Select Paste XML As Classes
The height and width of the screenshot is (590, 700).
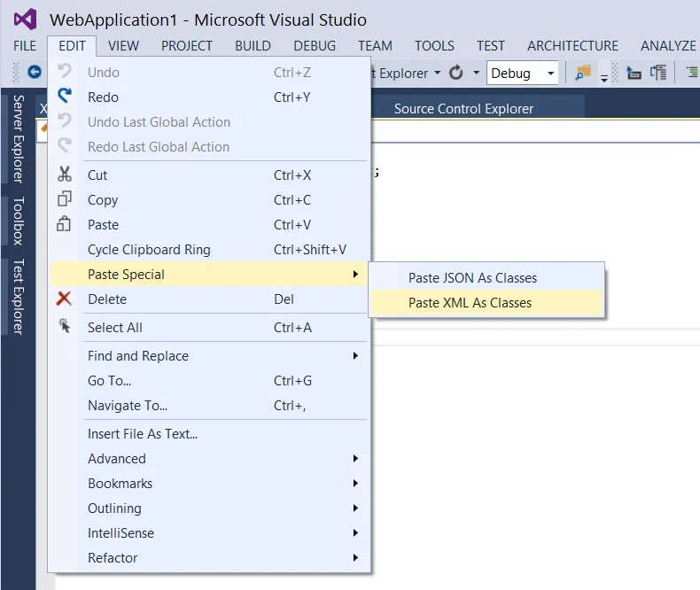(x=470, y=302)
